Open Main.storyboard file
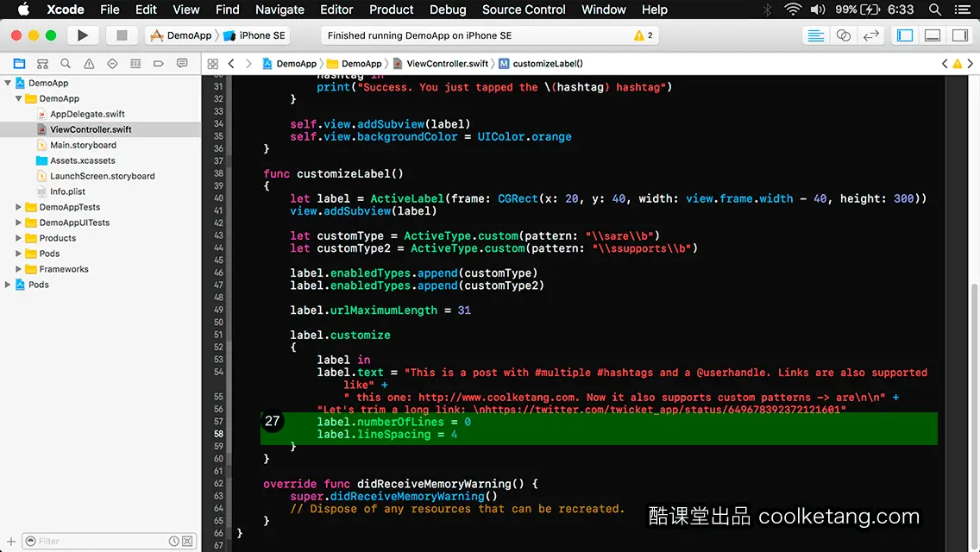Screen dimensions: 980x552 [x=100, y=145]
